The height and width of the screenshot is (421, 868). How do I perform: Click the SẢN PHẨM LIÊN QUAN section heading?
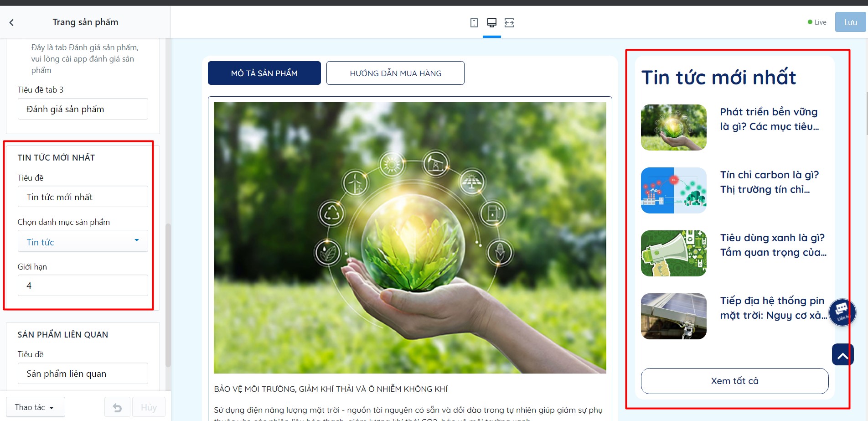click(x=63, y=334)
